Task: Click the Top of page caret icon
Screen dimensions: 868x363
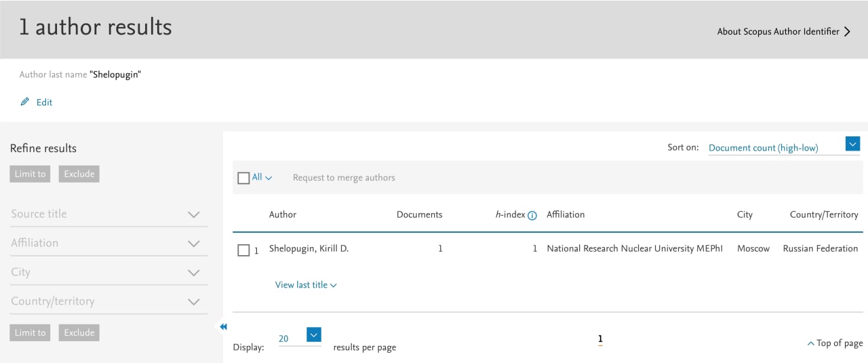Action: coord(810,344)
